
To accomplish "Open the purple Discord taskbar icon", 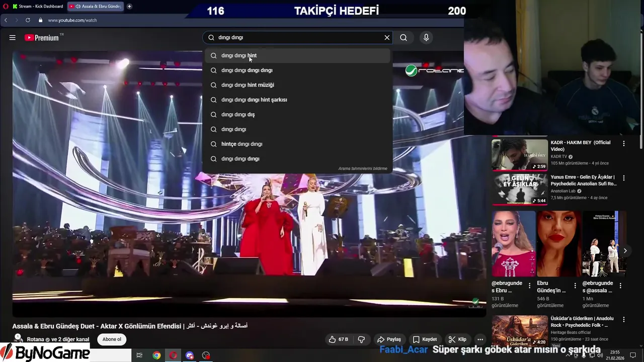I will click(189, 355).
